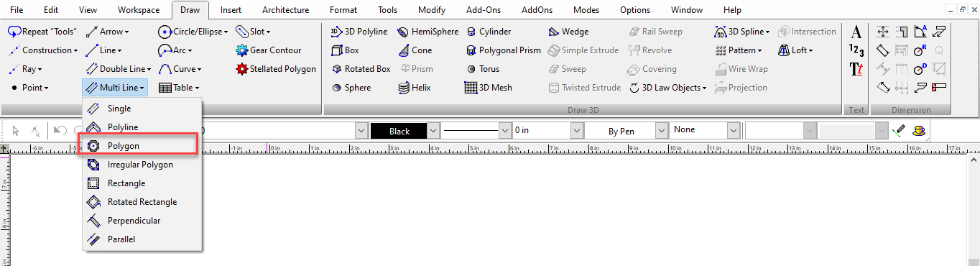980x266 pixels.
Task: Select the Polygonal Prism tool
Action: pyautogui.click(x=502, y=50)
